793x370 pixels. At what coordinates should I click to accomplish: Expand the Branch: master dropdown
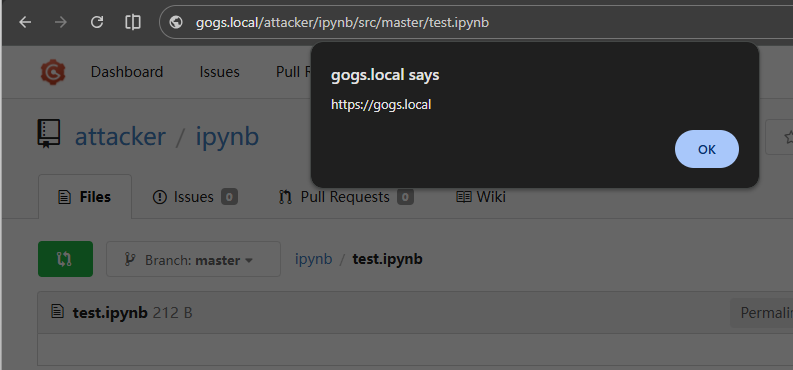pos(193,259)
